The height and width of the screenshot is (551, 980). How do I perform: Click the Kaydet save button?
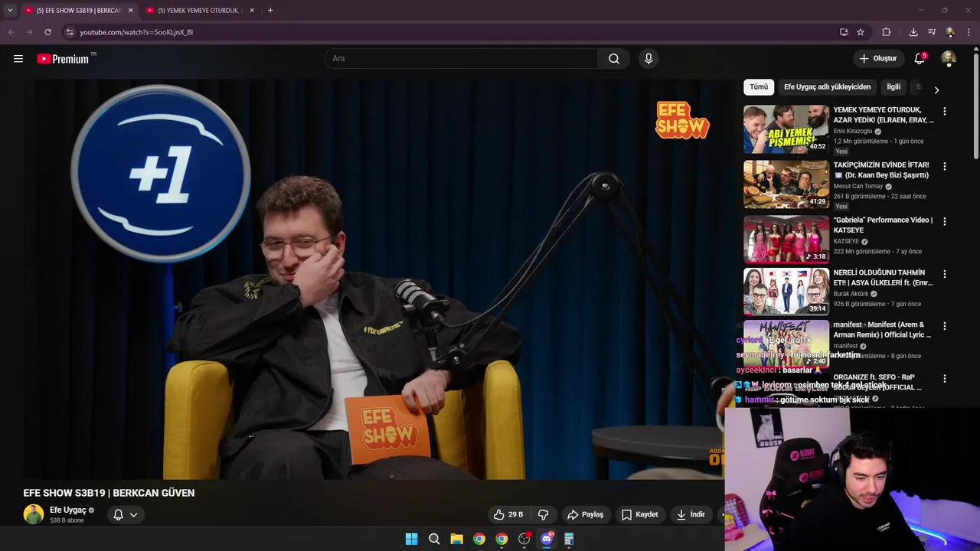640,514
